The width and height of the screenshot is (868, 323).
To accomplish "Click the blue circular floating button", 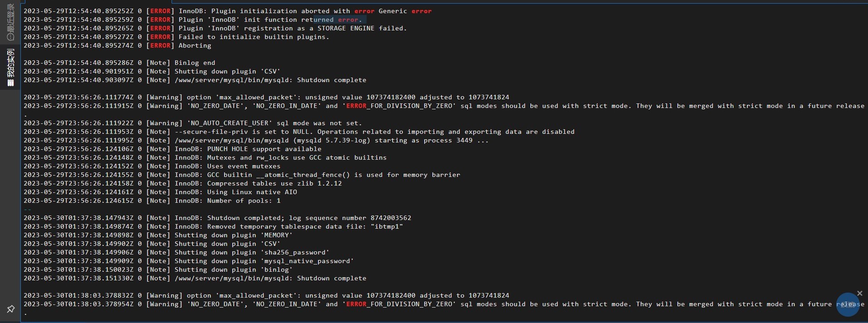I will point(848,304).
